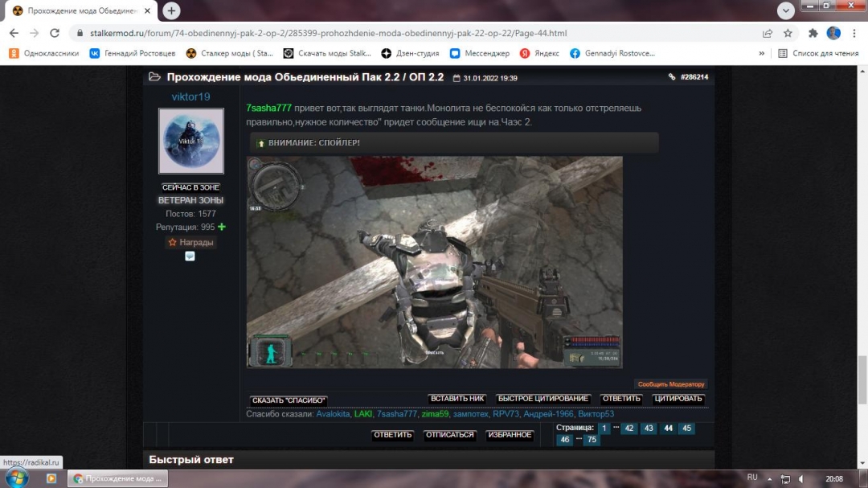Click the browser back arrow
This screenshot has height=488, width=868.
coord(14,33)
